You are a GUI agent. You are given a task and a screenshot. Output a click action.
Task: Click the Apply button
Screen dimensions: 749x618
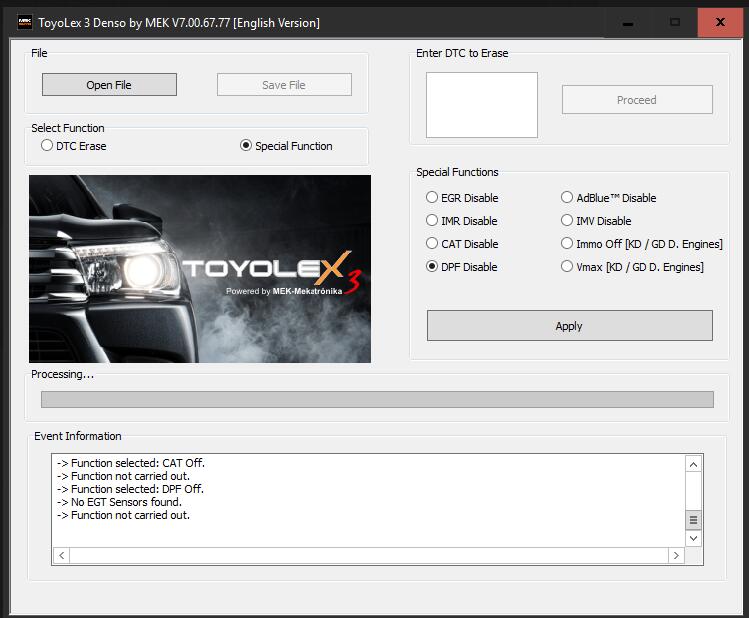click(569, 326)
